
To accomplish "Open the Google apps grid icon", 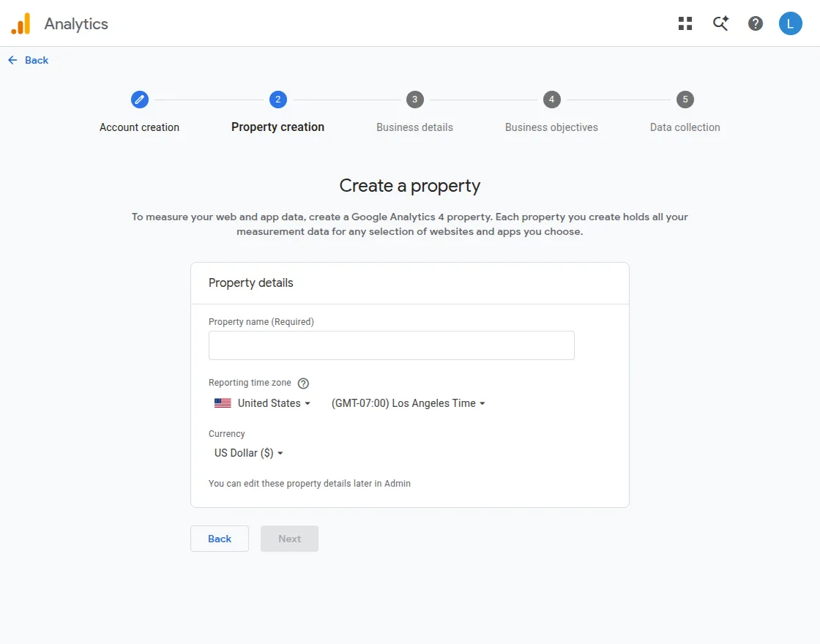I will 685,23.
